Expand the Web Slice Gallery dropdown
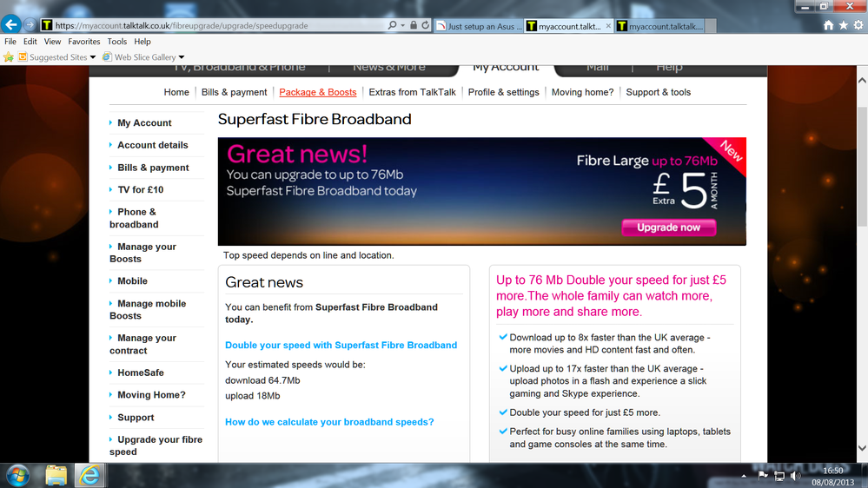Viewport: 868px width, 488px height. (182, 57)
